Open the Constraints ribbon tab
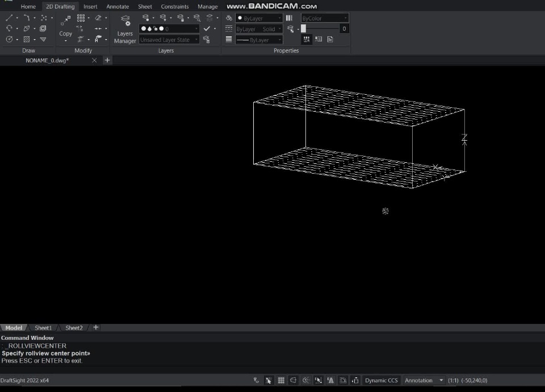 175,6
